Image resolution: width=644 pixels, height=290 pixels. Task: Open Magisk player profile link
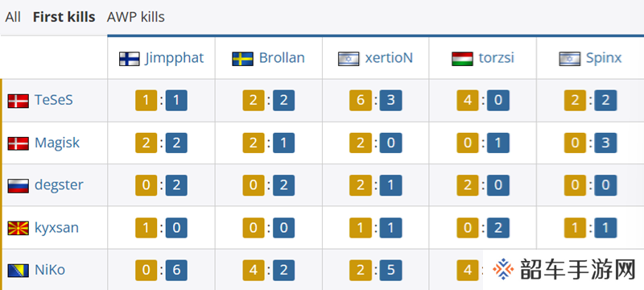point(57,143)
